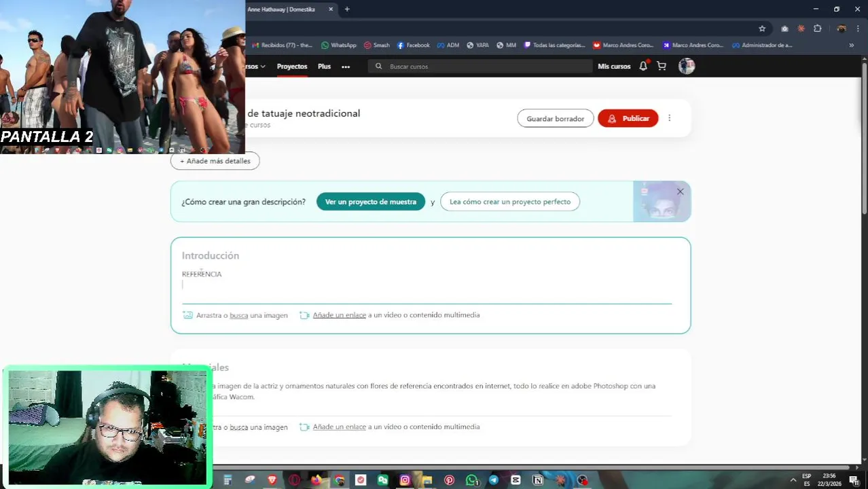Open the Administrador de a... bookmark
Image resolution: width=868 pixels, height=489 pixels.
coord(762,46)
